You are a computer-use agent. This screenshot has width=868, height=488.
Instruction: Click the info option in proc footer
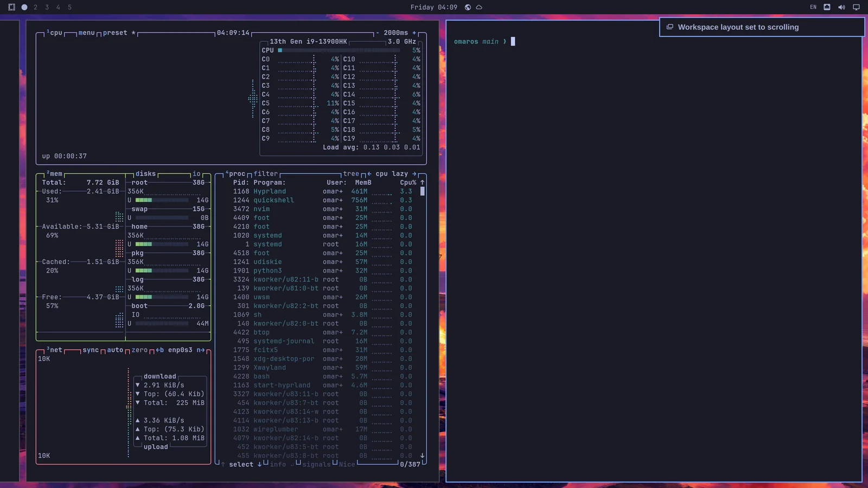point(278,464)
